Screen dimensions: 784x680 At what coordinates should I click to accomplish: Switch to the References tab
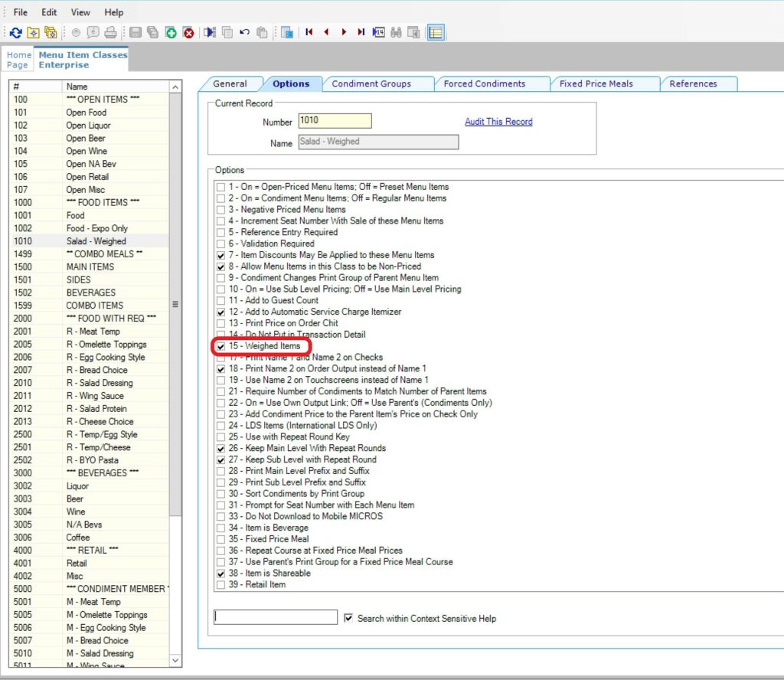click(x=693, y=84)
